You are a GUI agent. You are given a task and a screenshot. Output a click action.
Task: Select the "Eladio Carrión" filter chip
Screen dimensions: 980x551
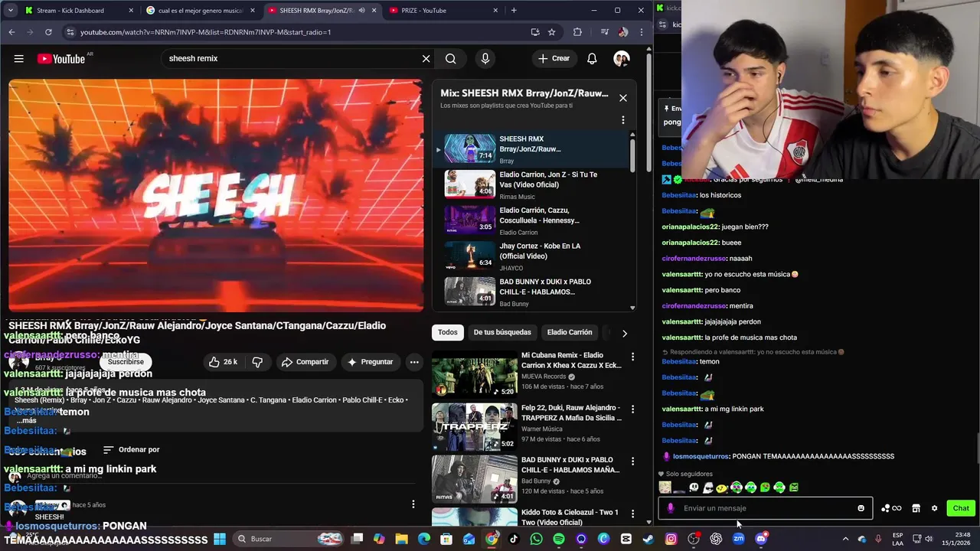[x=570, y=332]
